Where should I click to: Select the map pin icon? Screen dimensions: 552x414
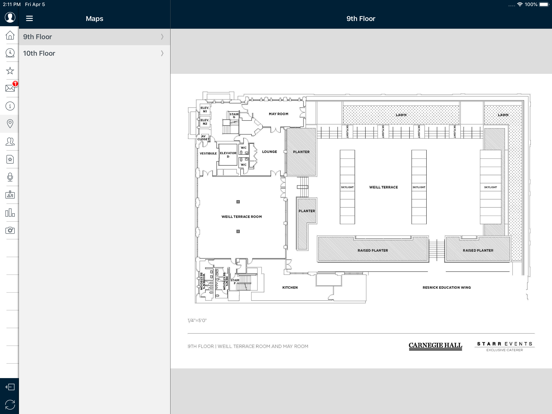(x=10, y=124)
